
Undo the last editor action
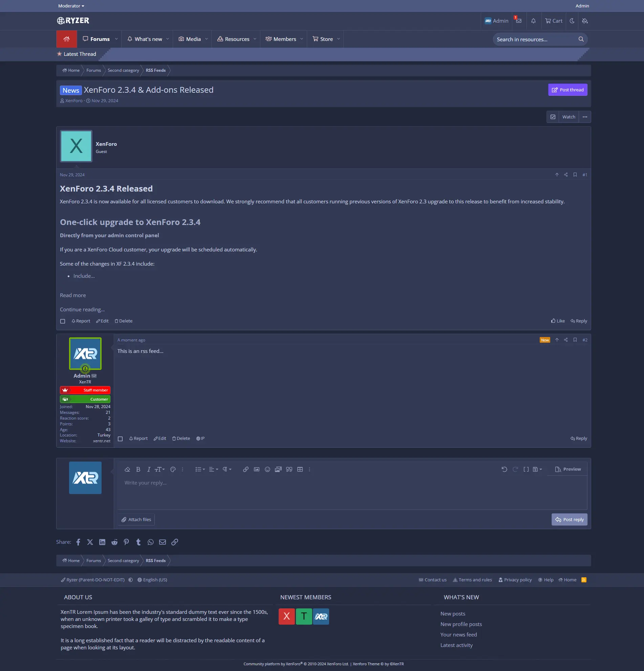504,469
